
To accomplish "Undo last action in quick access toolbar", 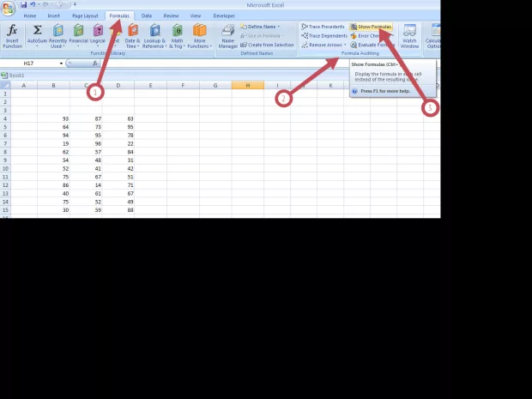I will point(33,5).
